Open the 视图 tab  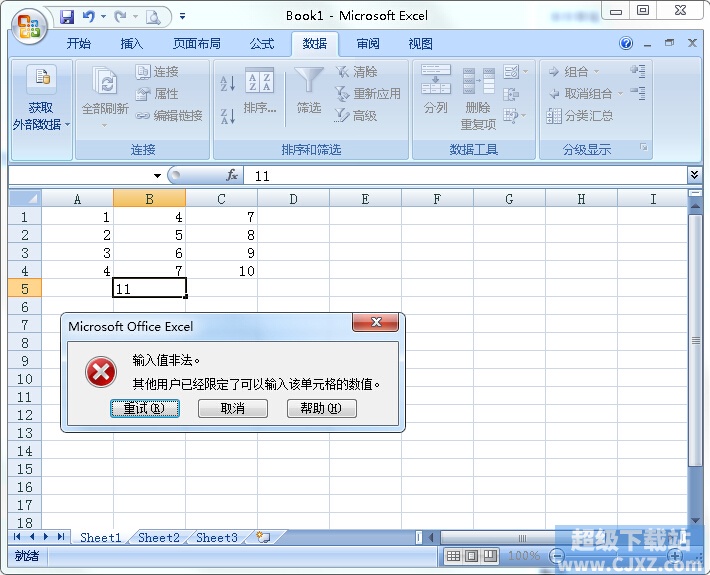(420, 43)
